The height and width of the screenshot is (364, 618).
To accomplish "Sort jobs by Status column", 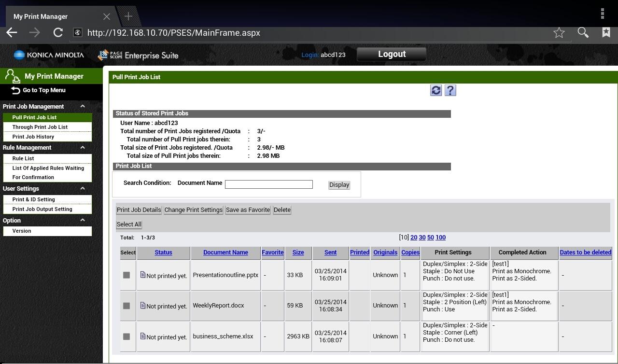I will 163,252.
